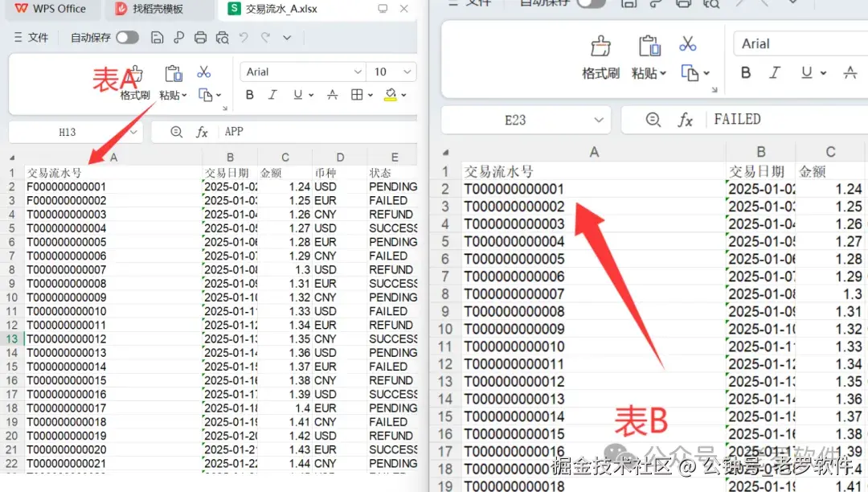Open Print Preview in the left window
Image resolution: width=868 pixels, height=492 pixels.
(222, 38)
